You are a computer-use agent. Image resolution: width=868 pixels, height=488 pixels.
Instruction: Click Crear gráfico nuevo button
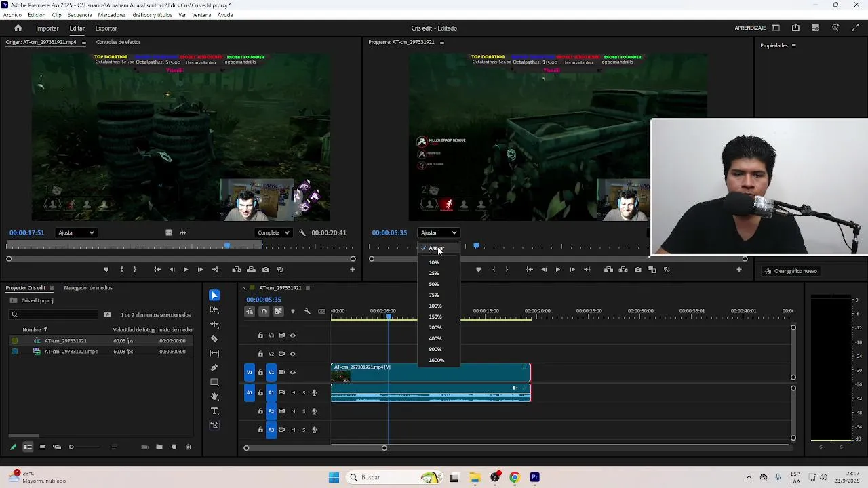point(791,271)
